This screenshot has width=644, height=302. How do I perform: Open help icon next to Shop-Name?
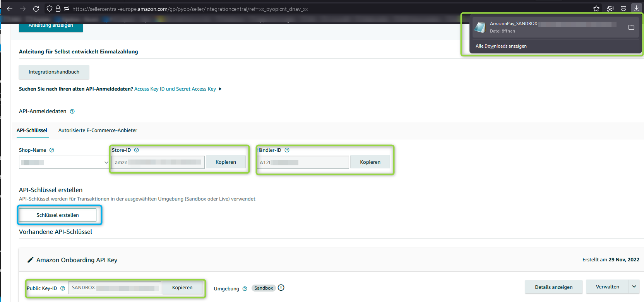tap(52, 150)
